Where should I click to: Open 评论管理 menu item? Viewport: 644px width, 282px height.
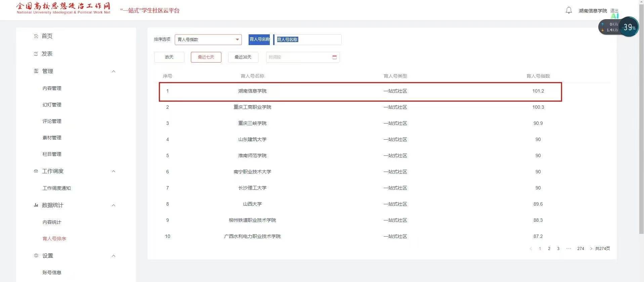pyautogui.click(x=52, y=121)
